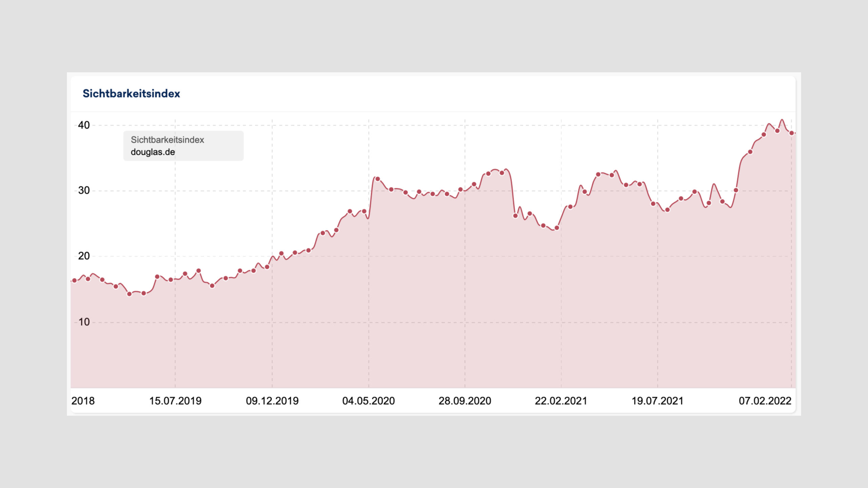Viewport: 868px width, 488px height.
Task: Select the first data point at chart start
Action: coord(75,280)
